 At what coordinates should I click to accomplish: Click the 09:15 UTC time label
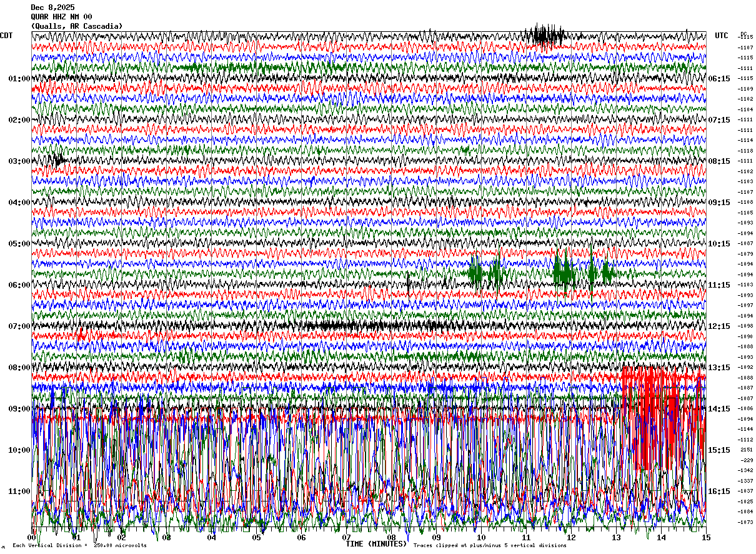click(x=720, y=203)
